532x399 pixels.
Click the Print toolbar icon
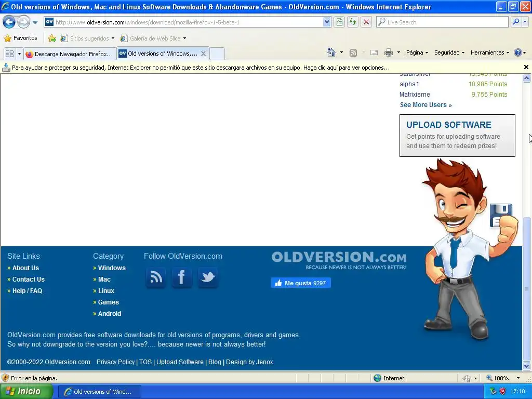click(389, 52)
